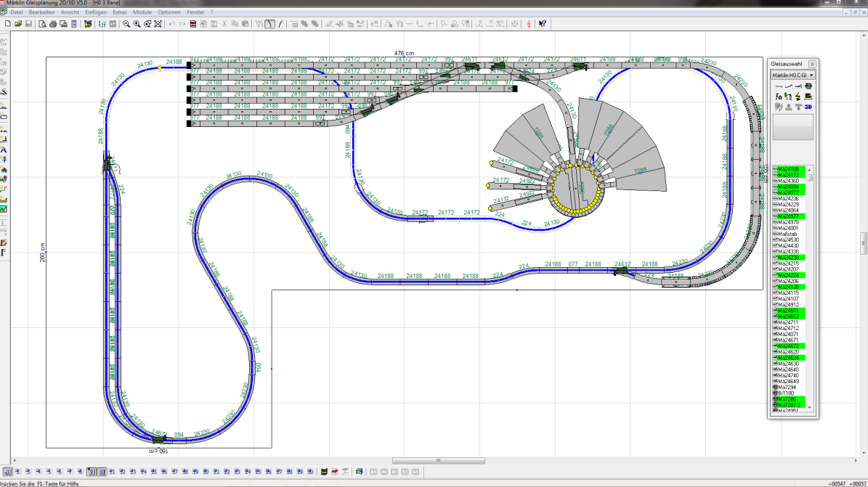Click the Redo arrow icon
This screenshot has height=487, width=868.
click(x=182, y=24)
